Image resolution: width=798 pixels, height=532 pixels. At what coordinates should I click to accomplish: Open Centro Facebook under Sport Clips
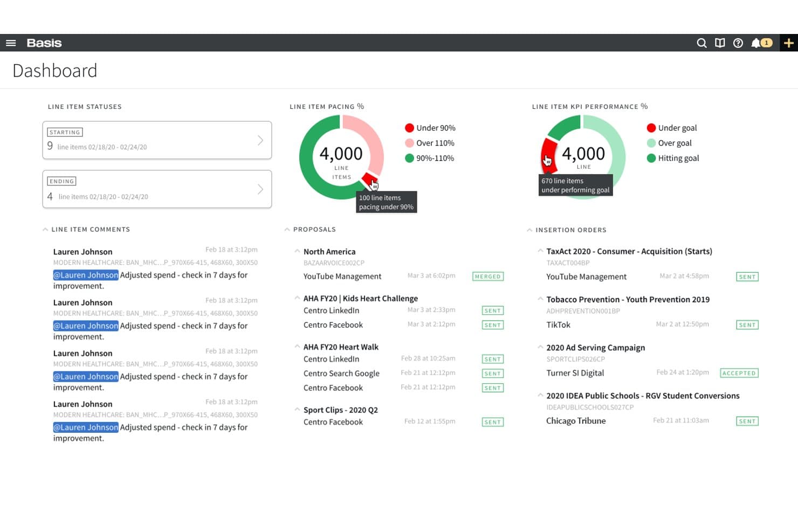pos(333,422)
